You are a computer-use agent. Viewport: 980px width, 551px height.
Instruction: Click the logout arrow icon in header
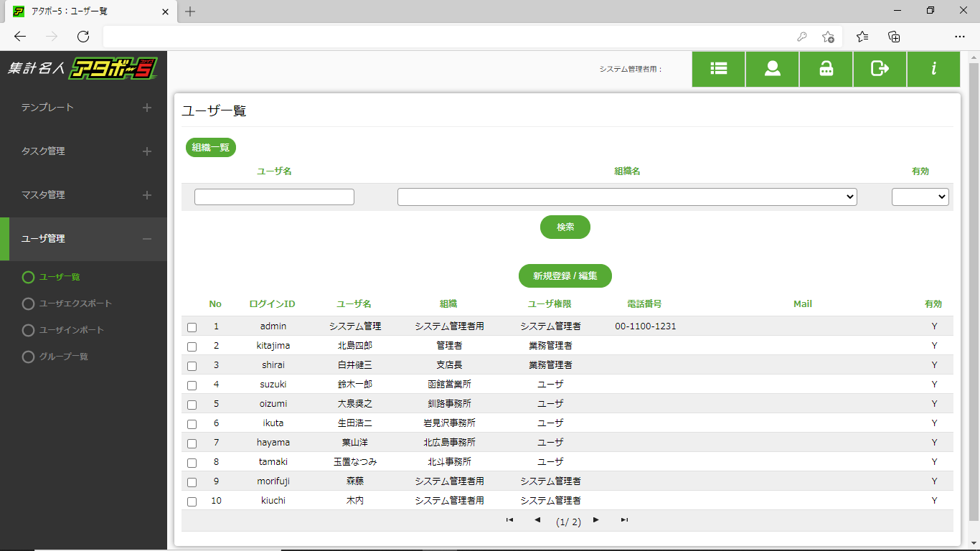click(880, 69)
